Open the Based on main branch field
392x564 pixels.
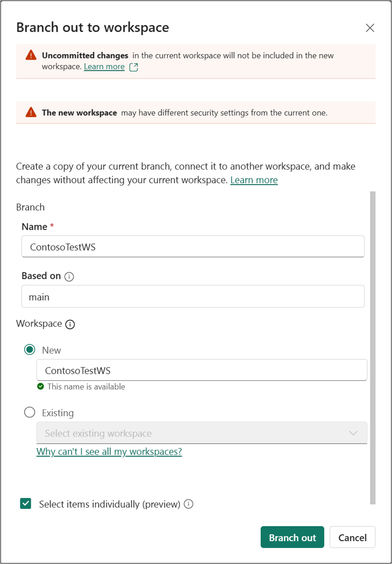tap(193, 297)
